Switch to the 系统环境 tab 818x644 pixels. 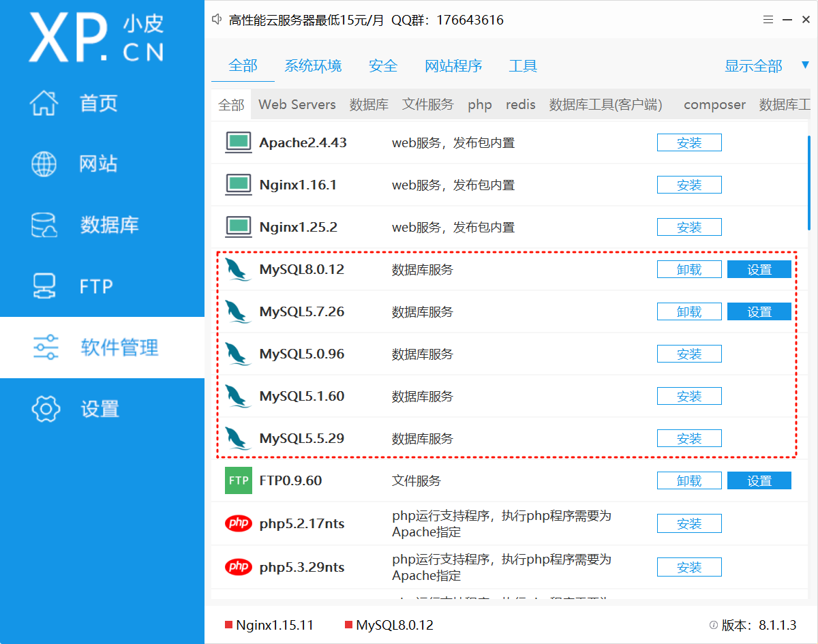click(x=313, y=65)
